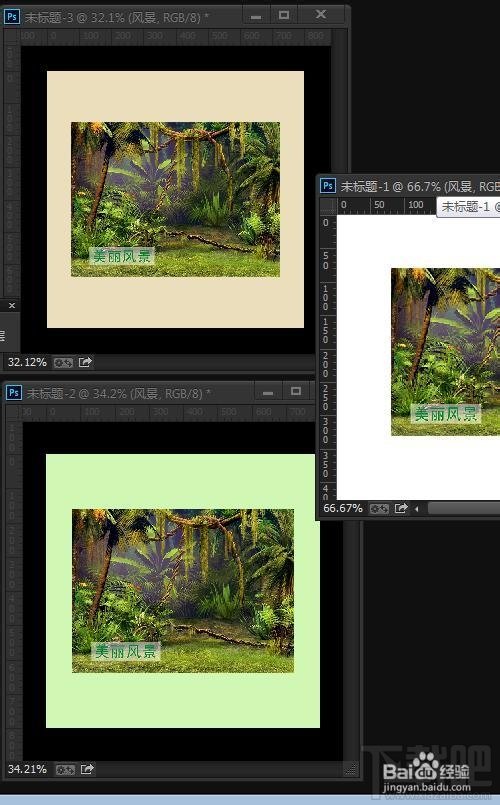Click the jungle photo in 未标题-1 white canvas
The height and width of the screenshot is (805, 500).
[446, 352]
